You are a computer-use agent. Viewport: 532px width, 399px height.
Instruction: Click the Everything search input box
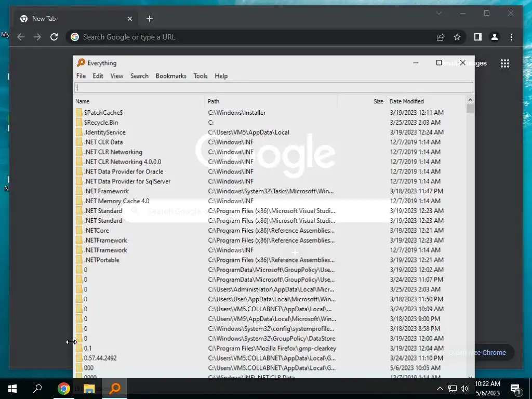pos(273,87)
